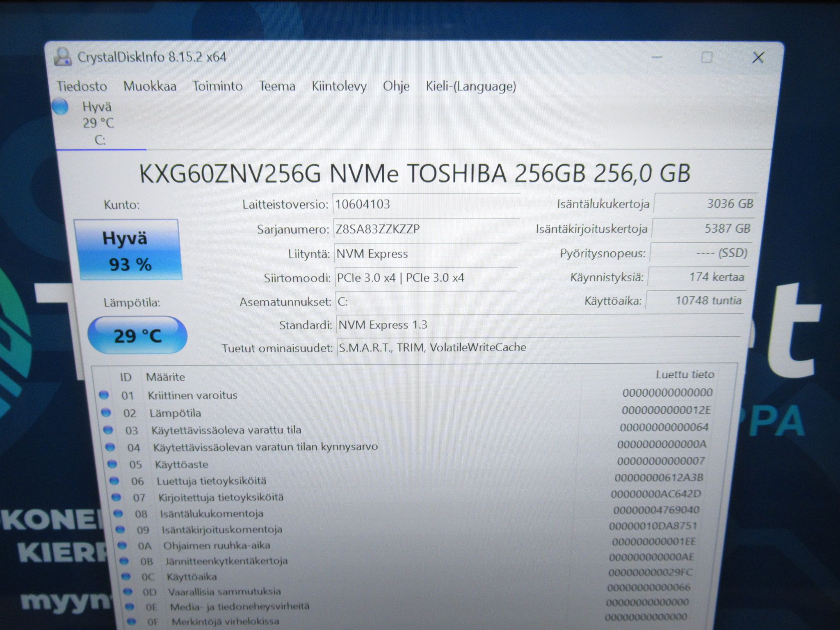Image resolution: width=840 pixels, height=630 pixels.
Task: Click status dot for 0A Ohjaimen ruuhka-aika
Action: coord(122,545)
